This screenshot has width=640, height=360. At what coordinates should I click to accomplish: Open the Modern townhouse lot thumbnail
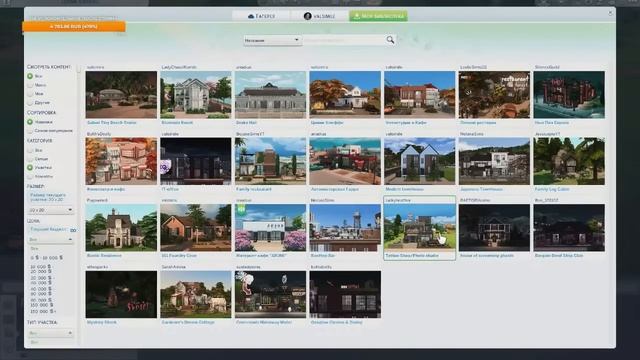click(x=420, y=161)
